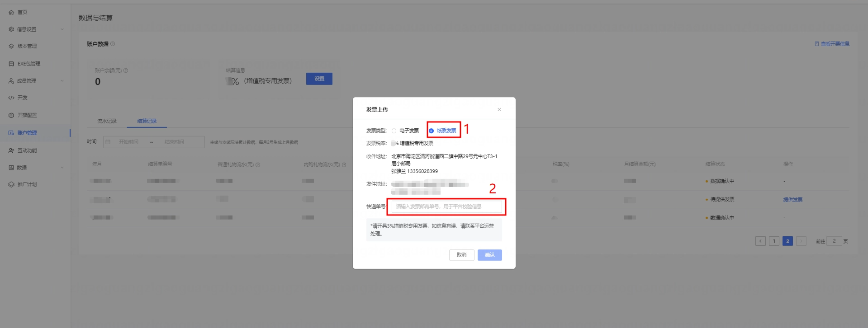Click the code icon for 开发
Screen dimensions: 868x328
[x=11, y=98]
